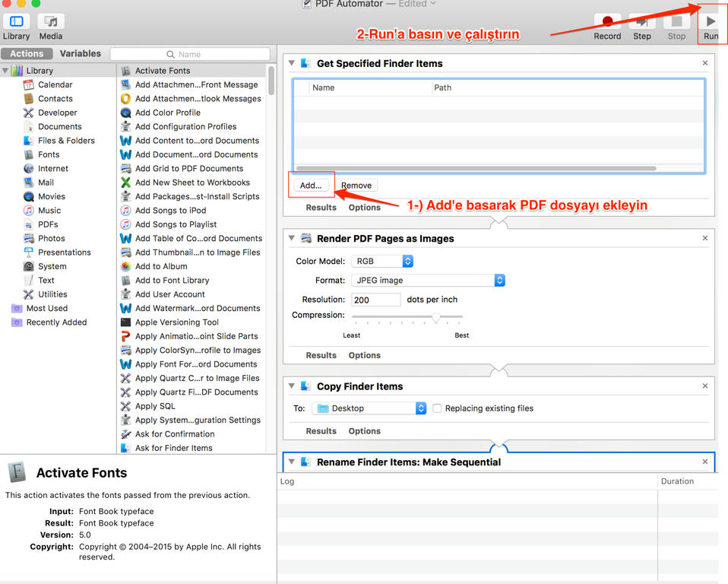Open the Media browser
Screen dimensions: 728x584
point(51,21)
